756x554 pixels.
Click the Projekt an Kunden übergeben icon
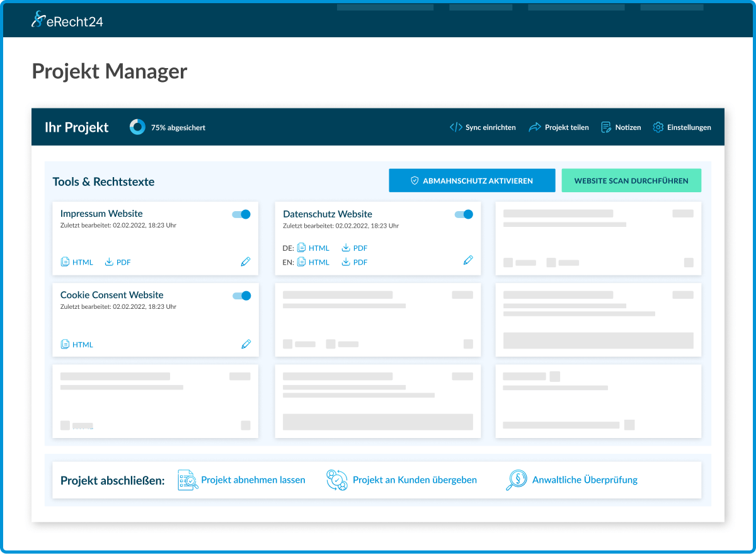(x=337, y=480)
